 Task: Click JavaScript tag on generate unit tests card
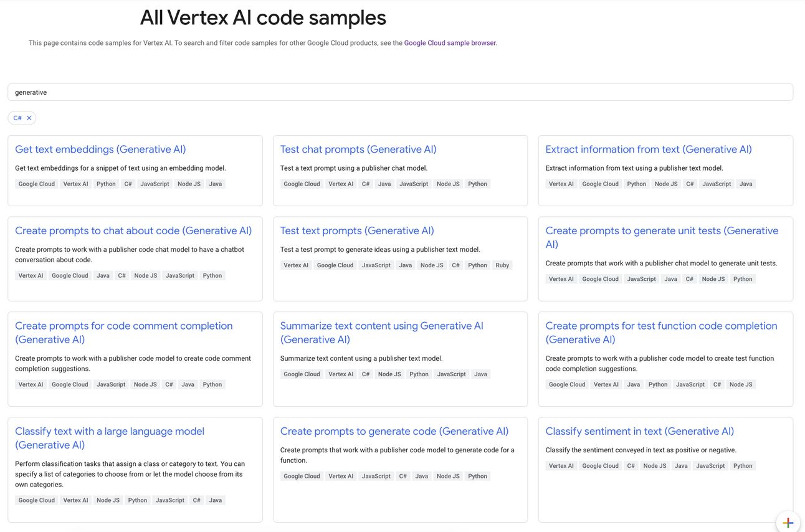point(642,279)
